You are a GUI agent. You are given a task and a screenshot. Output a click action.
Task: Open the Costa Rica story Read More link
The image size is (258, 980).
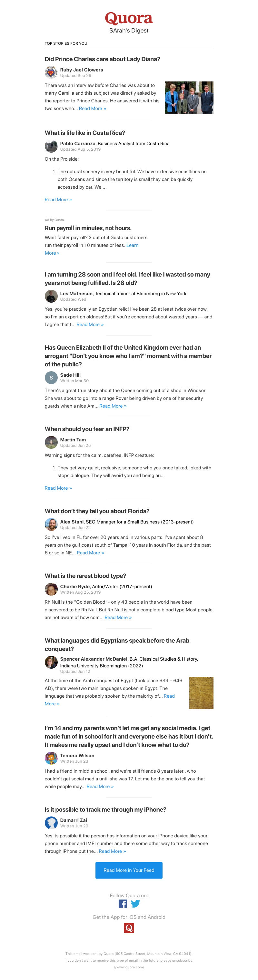click(58, 200)
